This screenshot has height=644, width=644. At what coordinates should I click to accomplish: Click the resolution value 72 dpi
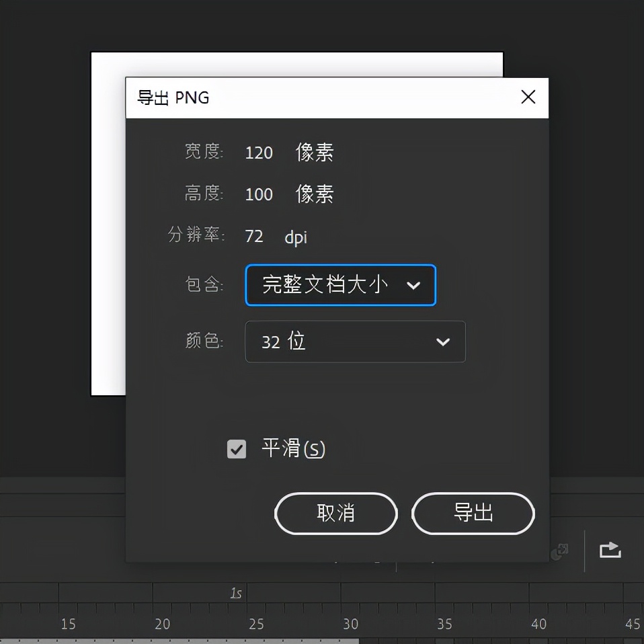254,236
